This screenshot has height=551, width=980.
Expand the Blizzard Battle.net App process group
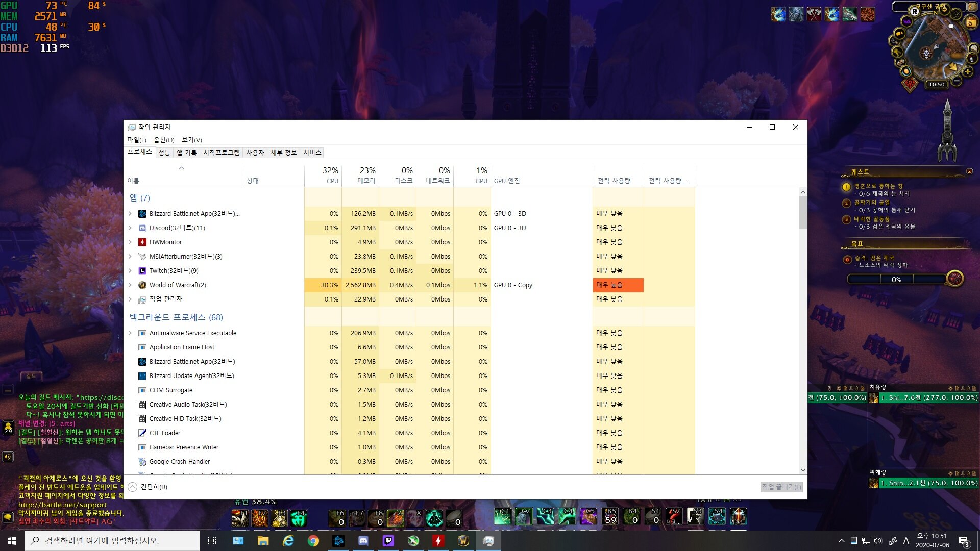pyautogui.click(x=130, y=214)
